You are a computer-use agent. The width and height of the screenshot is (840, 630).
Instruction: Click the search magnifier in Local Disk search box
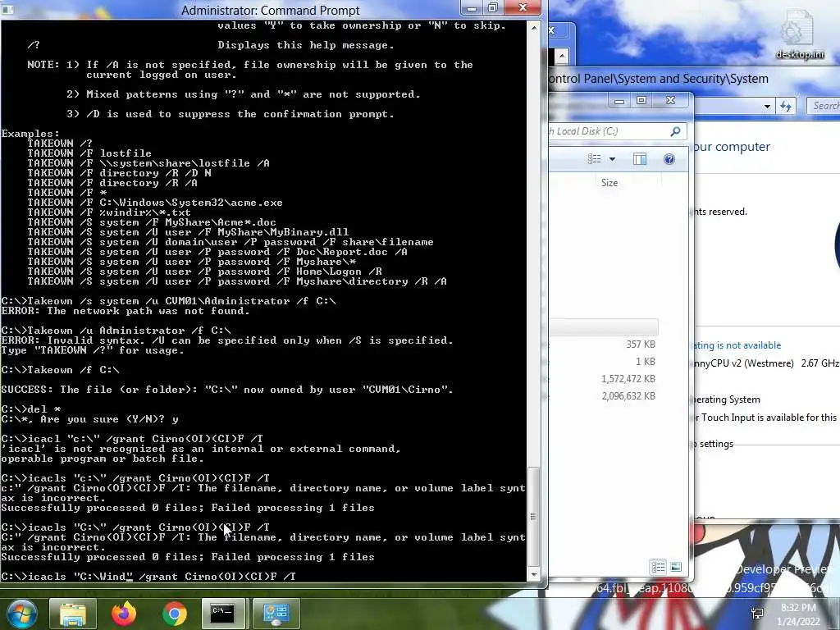[x=676, y=131]
